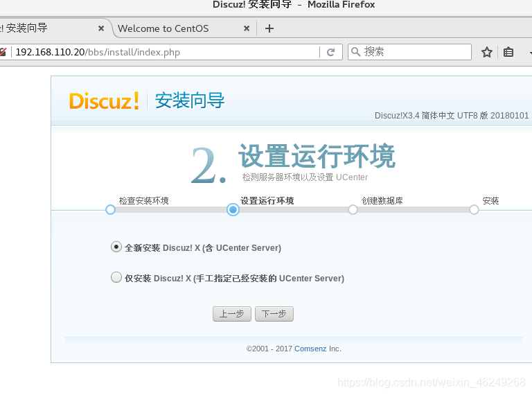Open a new tab with the plus icon

(269, 28)
